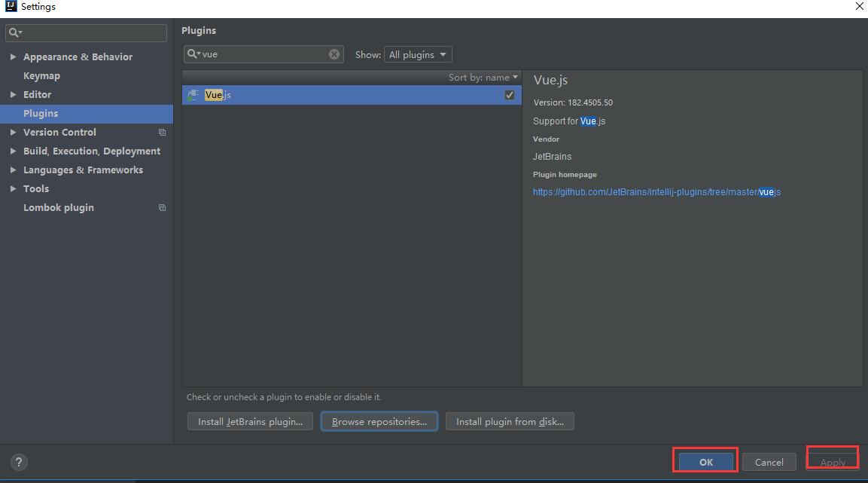Click the Vue.js heading in details pane
The width and height of the screenshot is (868, 483).
click(550, 81)
